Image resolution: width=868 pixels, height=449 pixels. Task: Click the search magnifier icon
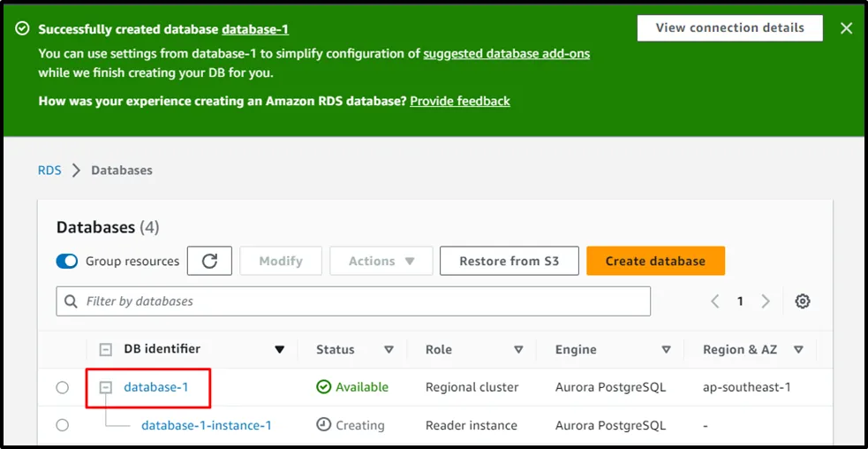pyautogui.click(x=71, y=301)
